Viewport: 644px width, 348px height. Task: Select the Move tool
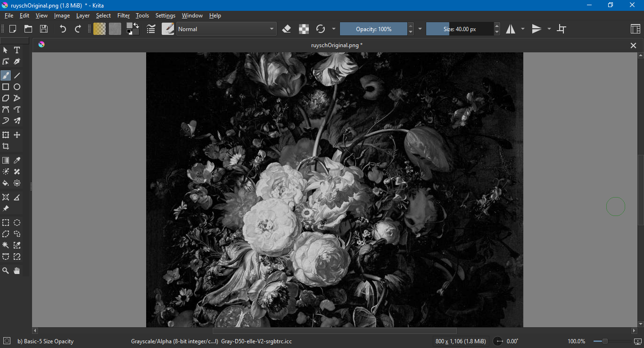pyautogui.click(x=17, y=135)
